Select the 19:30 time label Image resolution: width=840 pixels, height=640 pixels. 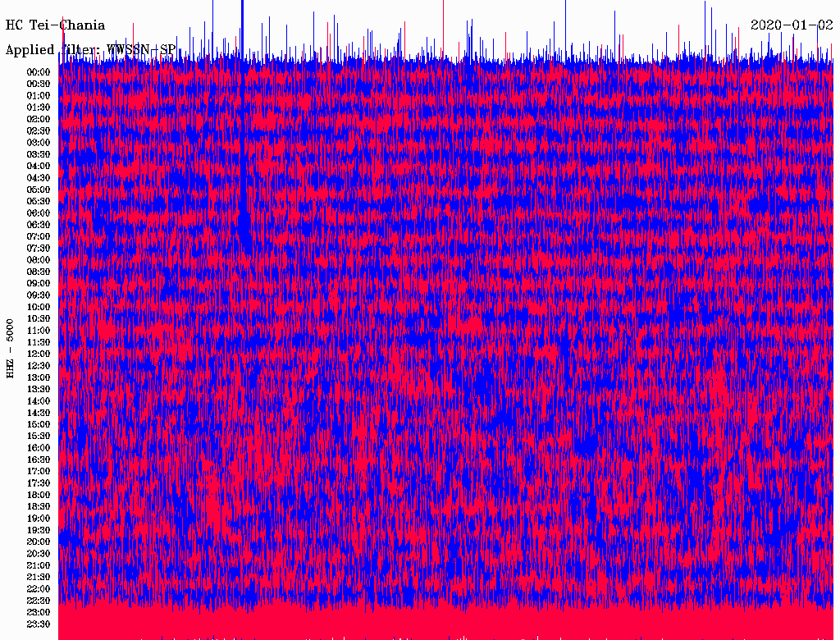pos(39,531)
